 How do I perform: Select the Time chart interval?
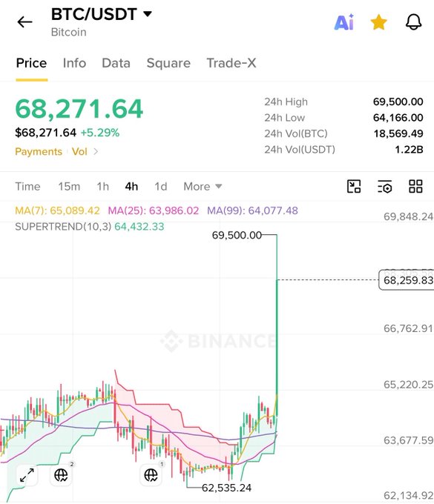click(27, 187)
